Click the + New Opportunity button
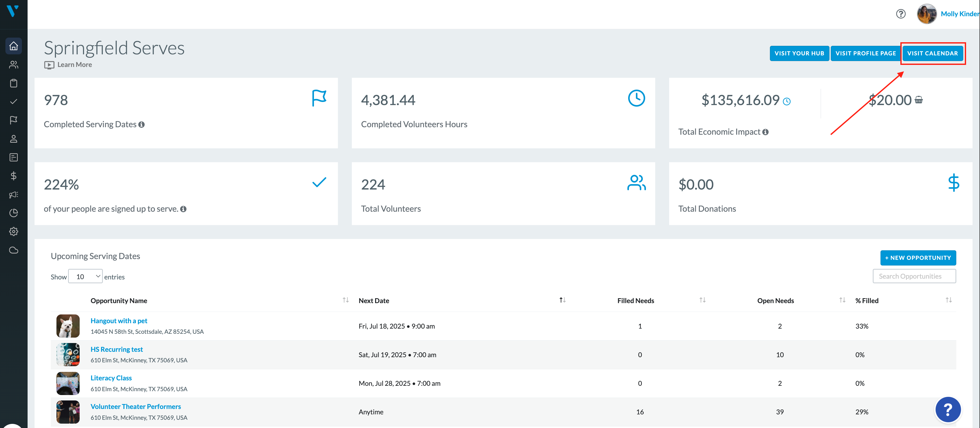Screen dimensions: 980x428 [918, 258]
